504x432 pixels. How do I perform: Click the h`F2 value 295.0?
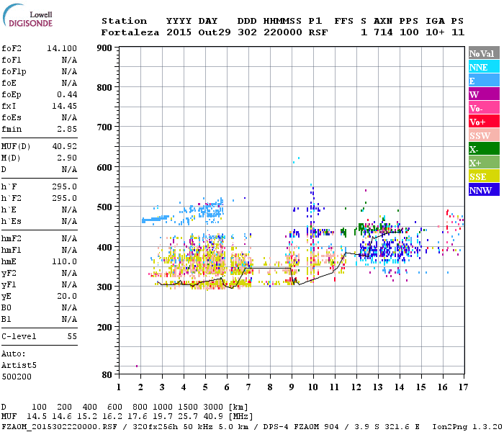65,198
